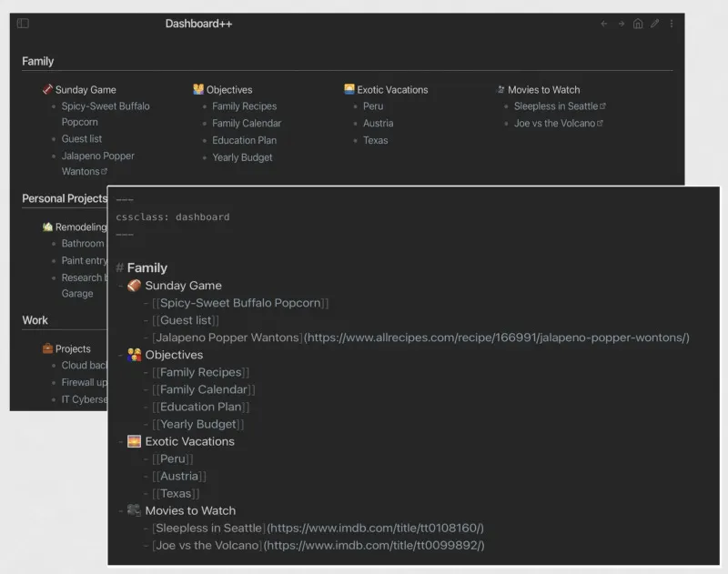The height and width of the screenshot is (574, 728).
Task: Switch to edit mode with pencil icon
Action: click(654, 24)
